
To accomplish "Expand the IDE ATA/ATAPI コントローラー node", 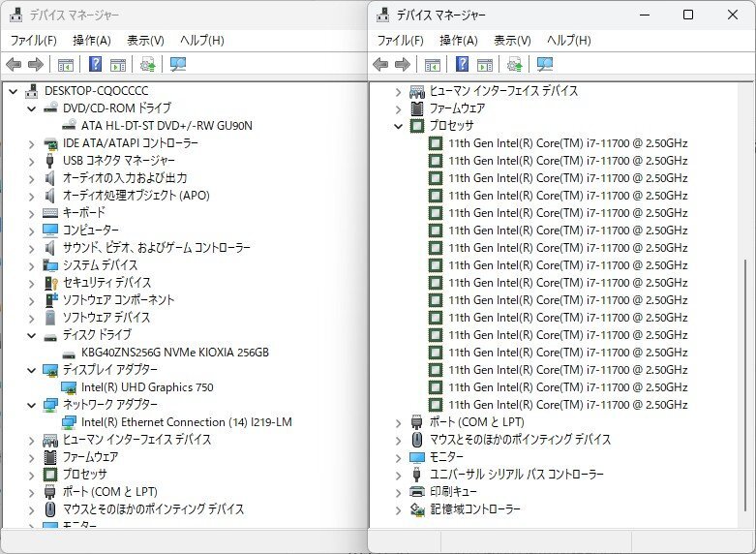I will point(32,143).
